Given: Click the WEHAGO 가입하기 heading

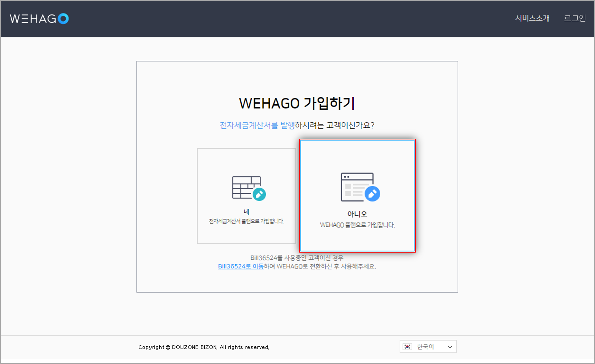Looking at the screenshot, I should pos(297,103).
